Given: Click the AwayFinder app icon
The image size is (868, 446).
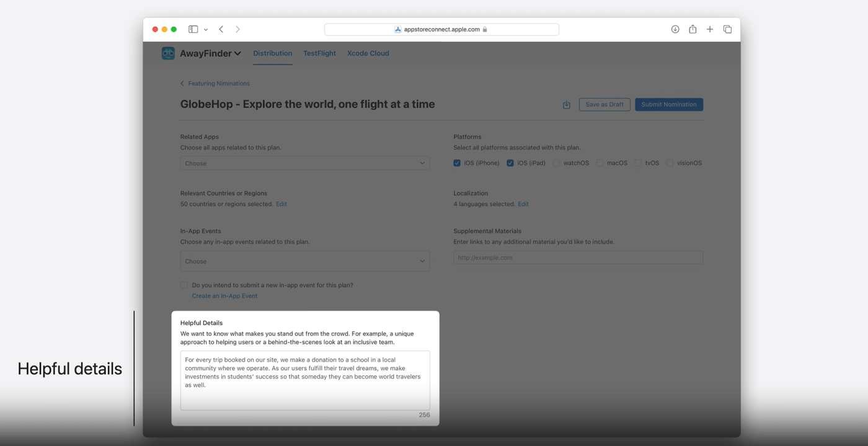Looking at the screenshot, I should point(168,53).
